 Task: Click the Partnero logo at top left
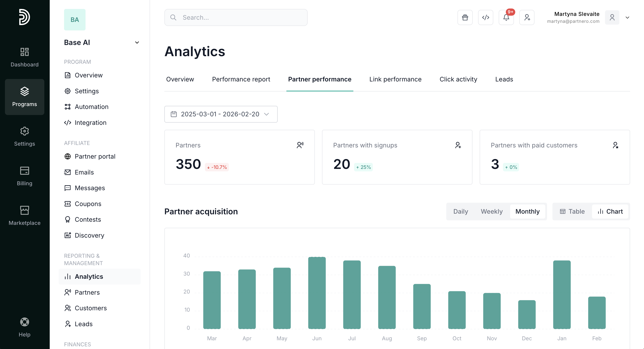click(24, 17)
